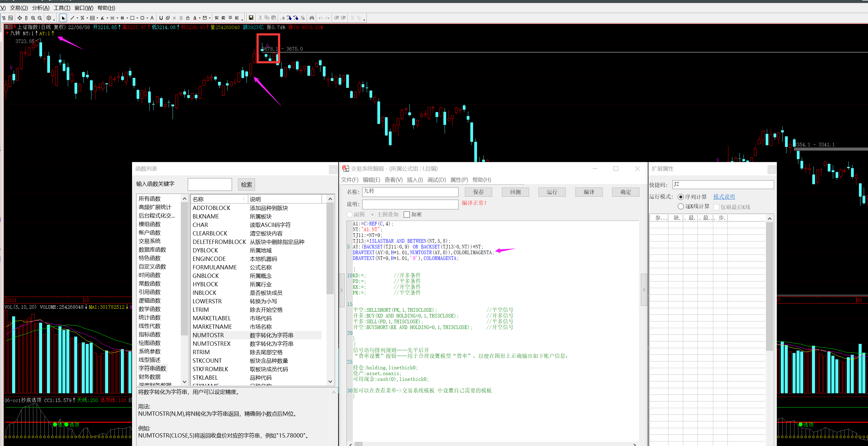
Task: Select the grid drawing tool
Action: pyautogui.click(x=122, y=18)
